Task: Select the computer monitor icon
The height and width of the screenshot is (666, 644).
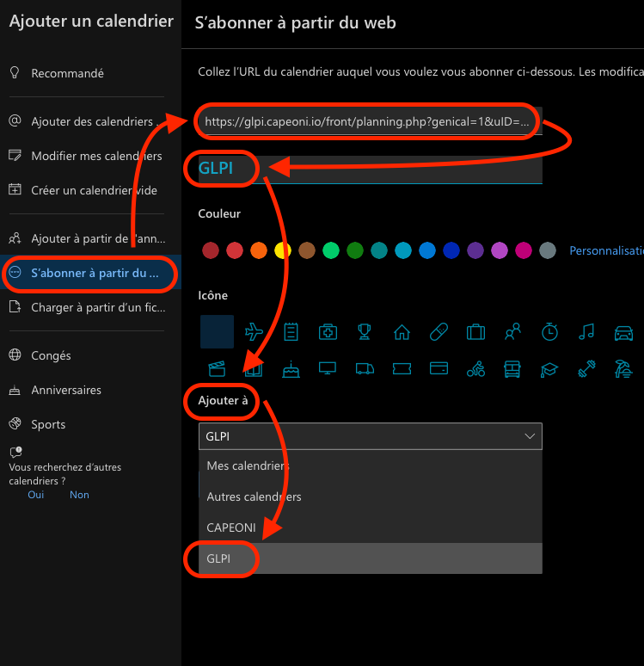Action: tap(328, 368)
